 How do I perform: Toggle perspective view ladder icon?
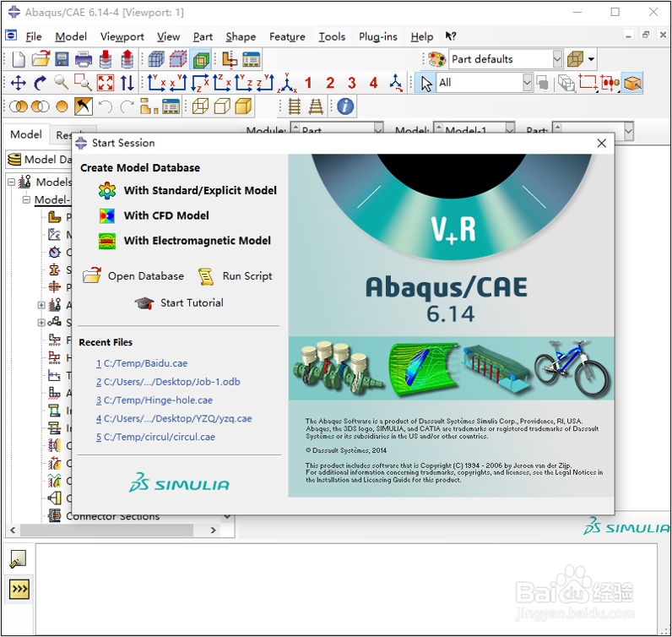coord(316,106)
